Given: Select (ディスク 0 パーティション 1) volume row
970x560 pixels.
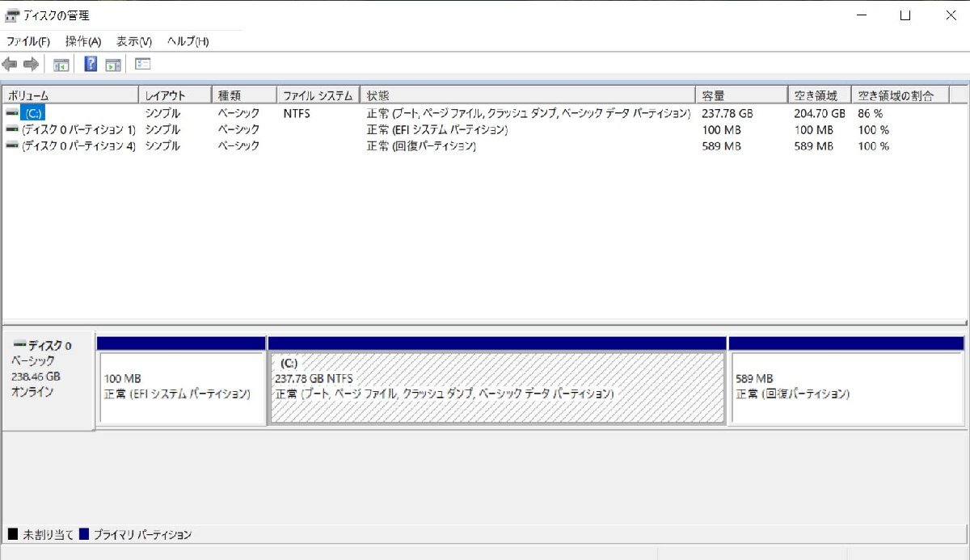Looking at the screenshot, I should coord(78,129).
